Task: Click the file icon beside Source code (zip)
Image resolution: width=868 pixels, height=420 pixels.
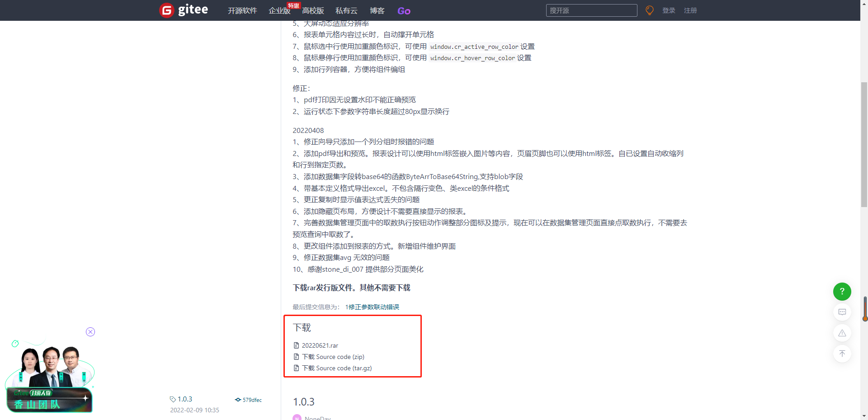Action: click(297, 357)
